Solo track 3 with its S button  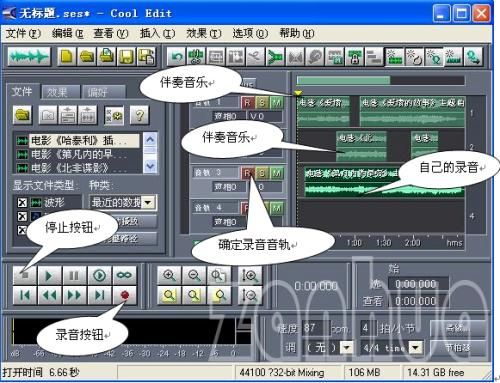[x=262, y=173]
